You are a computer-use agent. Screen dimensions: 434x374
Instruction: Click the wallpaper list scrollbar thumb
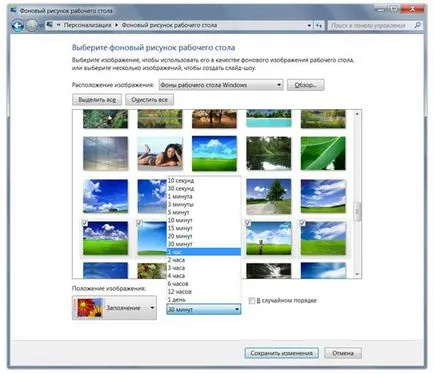point(357,211)
